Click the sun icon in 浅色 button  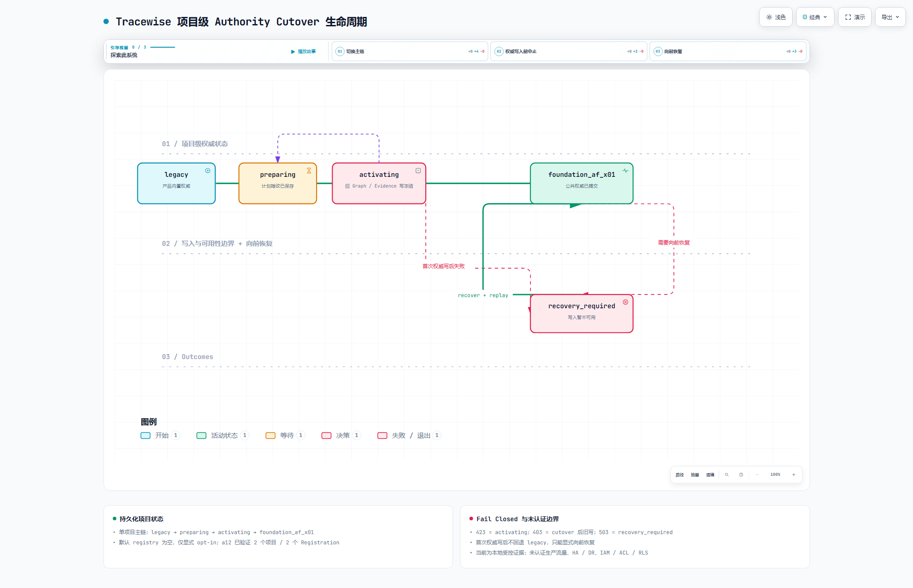(769, 17)
